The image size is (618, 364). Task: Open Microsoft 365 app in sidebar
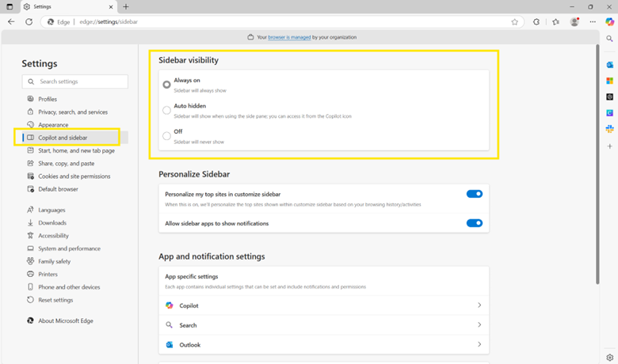click(609, 81)
